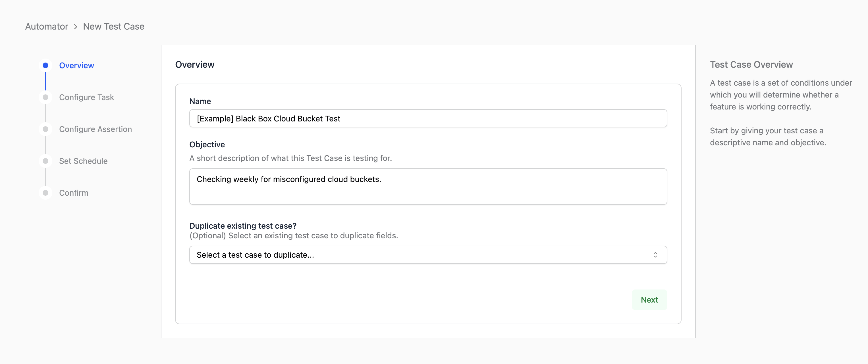Click the 'Duplicate existing test case?' label

pos(243,226)
